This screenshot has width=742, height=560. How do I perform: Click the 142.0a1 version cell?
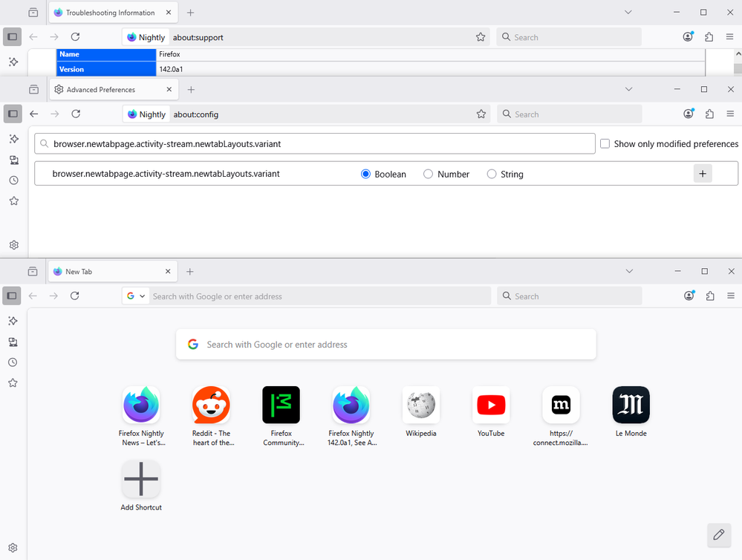(x=430, y=69)
